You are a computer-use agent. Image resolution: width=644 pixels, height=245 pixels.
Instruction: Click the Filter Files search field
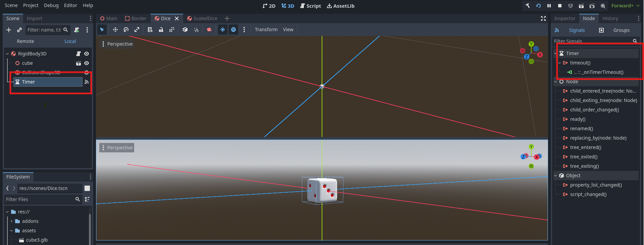coord(40,199)
